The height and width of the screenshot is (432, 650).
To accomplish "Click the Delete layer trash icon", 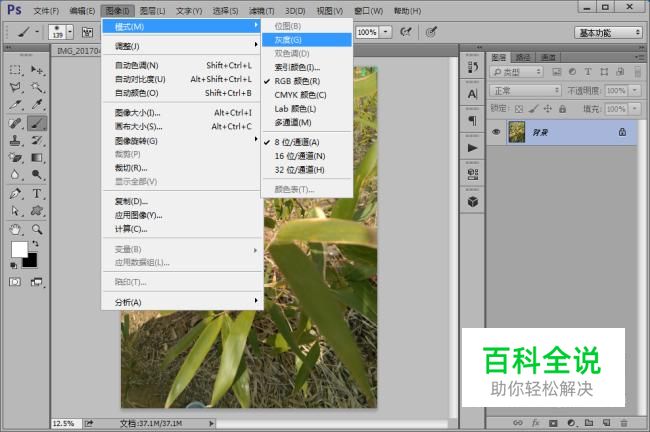I will [623, 423].
